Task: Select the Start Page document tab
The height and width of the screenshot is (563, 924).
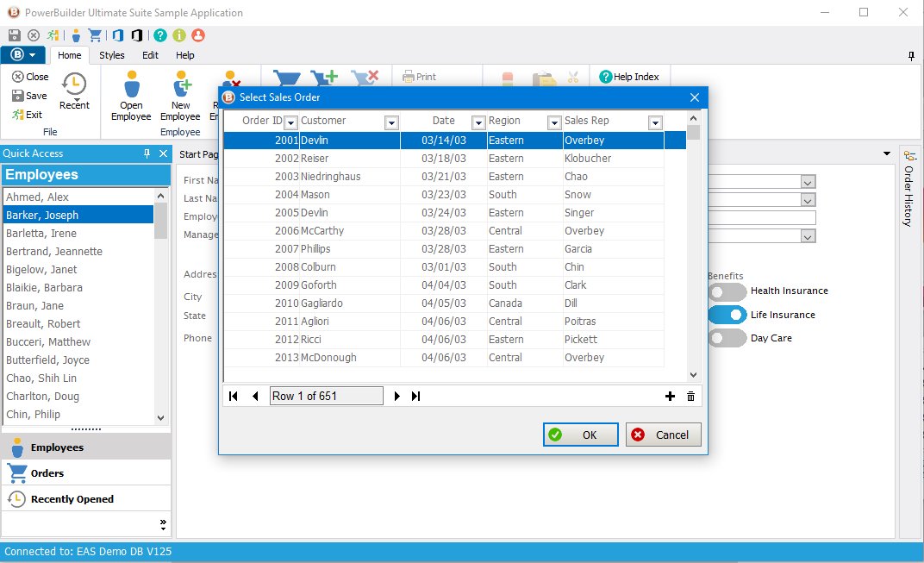Action: tap(198, 154)
